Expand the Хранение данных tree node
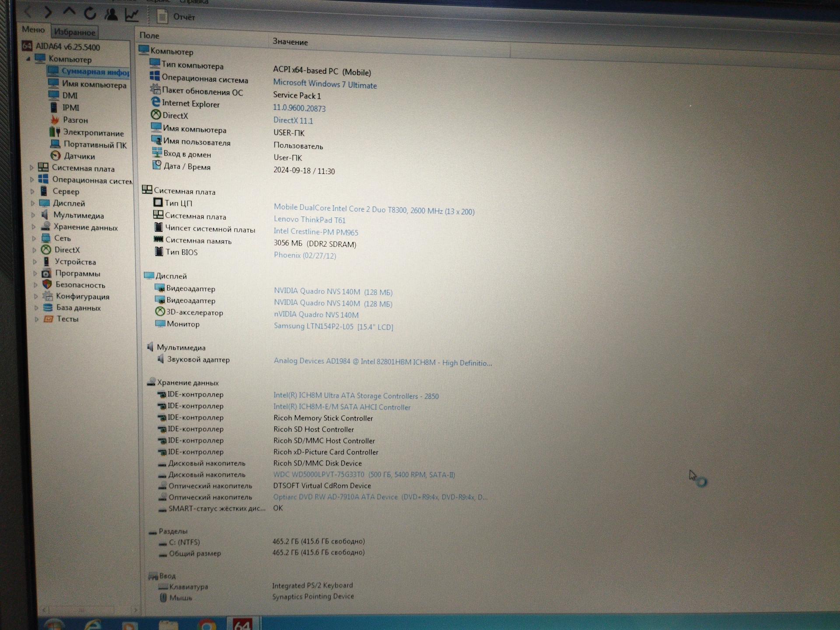 34,227
